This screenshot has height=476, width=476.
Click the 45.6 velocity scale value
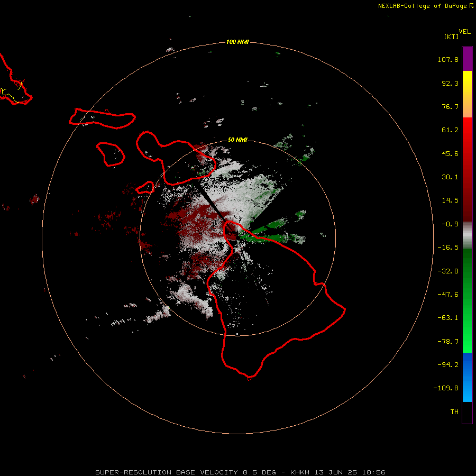450,153
